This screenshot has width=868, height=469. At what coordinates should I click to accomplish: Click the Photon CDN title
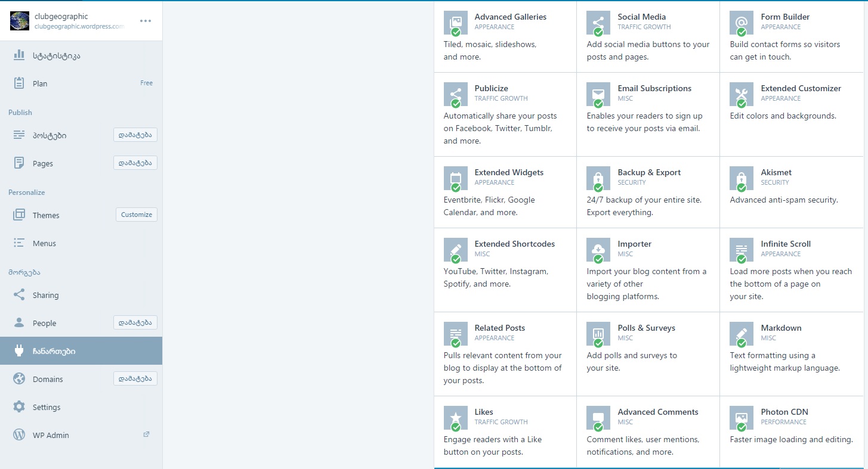784,412
